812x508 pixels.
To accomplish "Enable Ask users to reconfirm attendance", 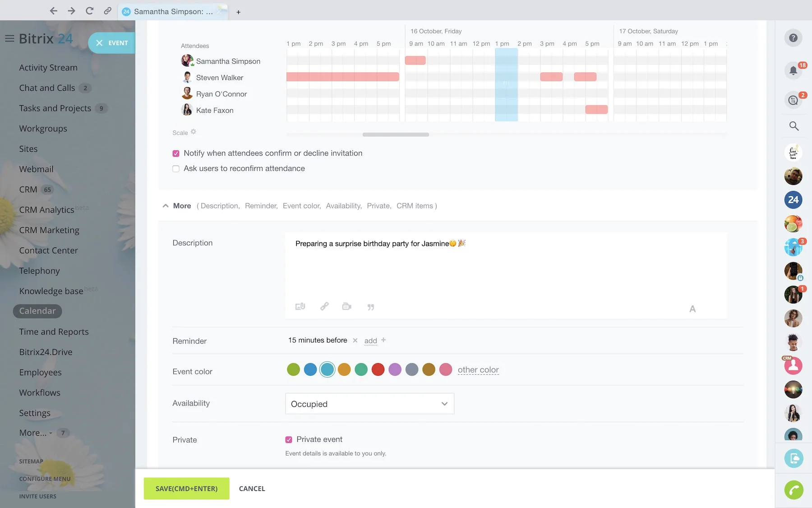I will pyautogui.click(x=176, y=169).
